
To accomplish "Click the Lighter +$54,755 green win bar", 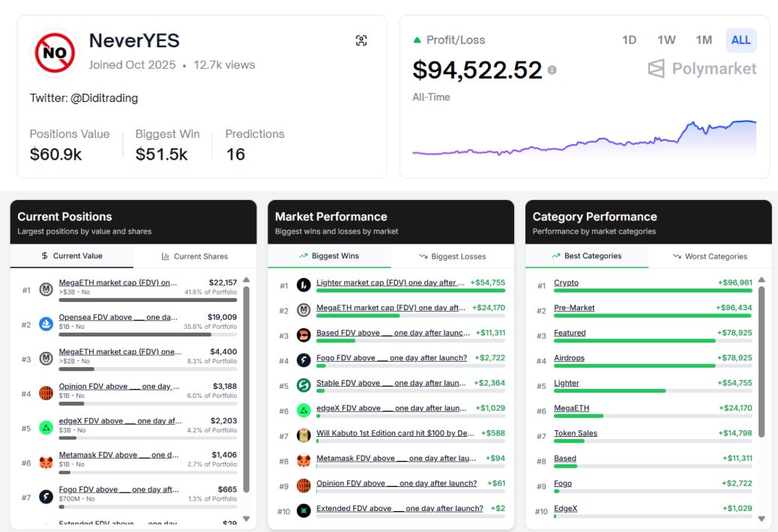I will pyautogui.click(x=411, y=291).
